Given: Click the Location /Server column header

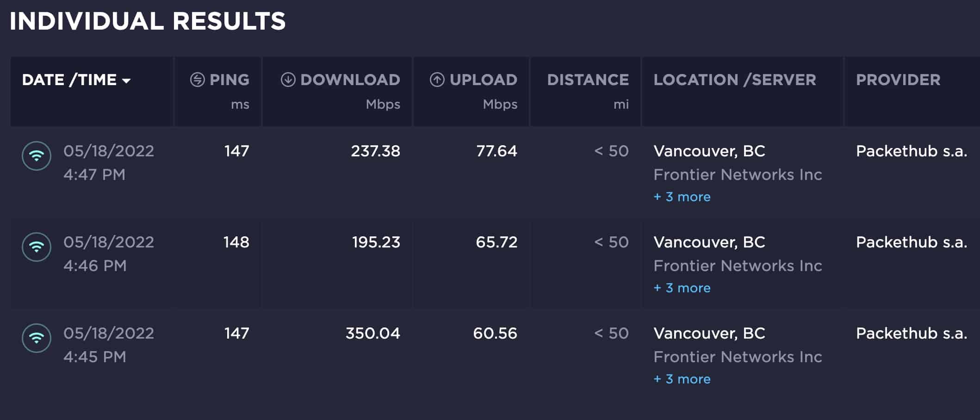Looking at the screenshot, I should 735,80.
